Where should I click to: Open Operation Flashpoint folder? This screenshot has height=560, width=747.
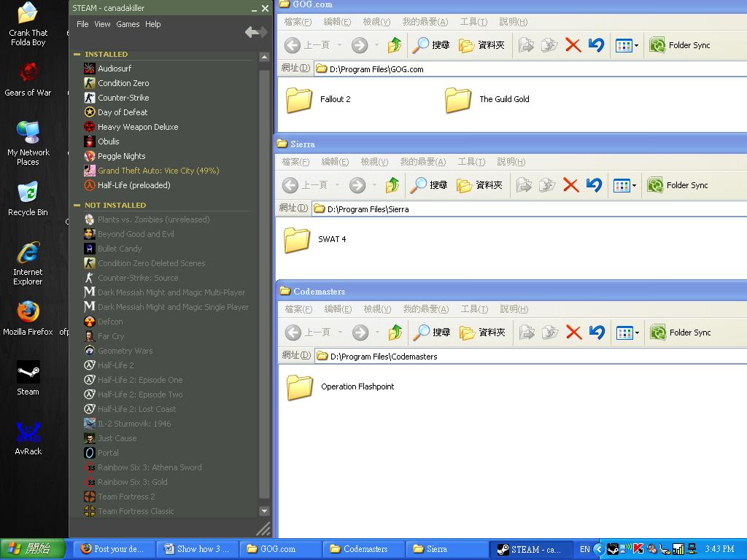tap(340, 386)
